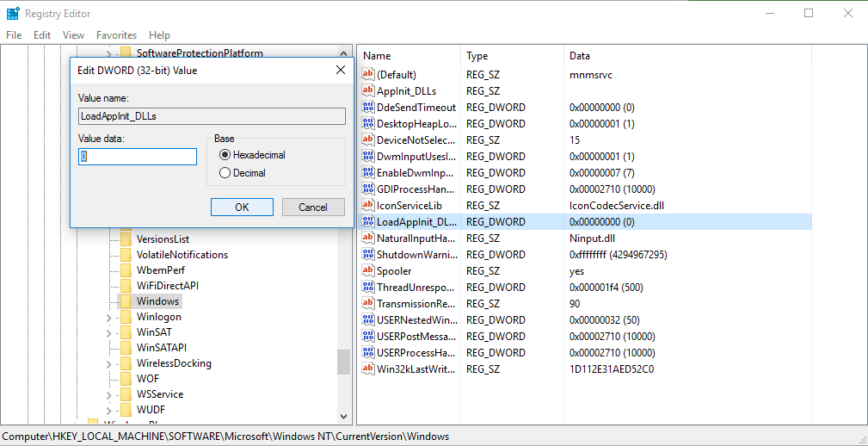The width and height of the screenshot is (868, 446).
Task: Click the WOF folder icon
Action: (x=126, y=379)
